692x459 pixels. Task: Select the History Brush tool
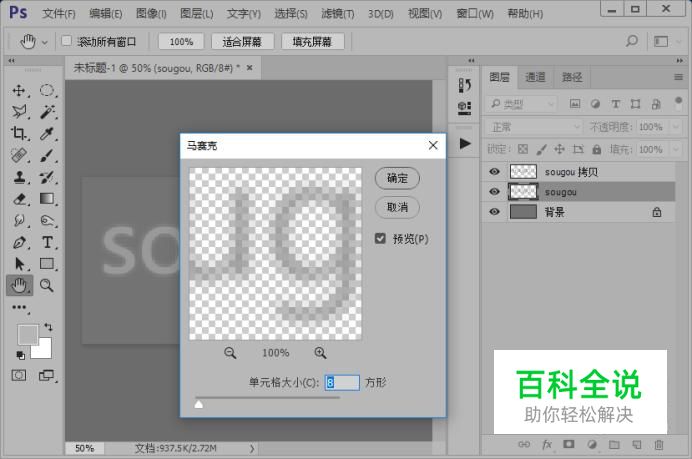pos(47,177)
